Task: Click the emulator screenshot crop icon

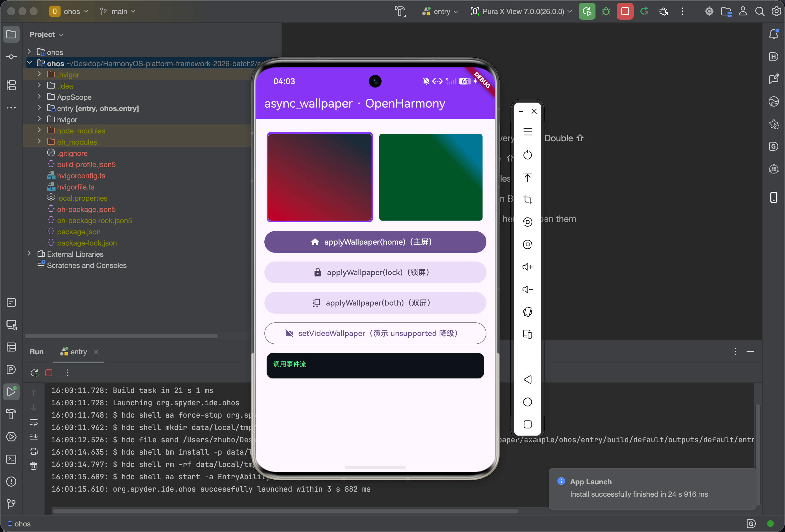Action: pyautogui.click(x=528, y=200)
